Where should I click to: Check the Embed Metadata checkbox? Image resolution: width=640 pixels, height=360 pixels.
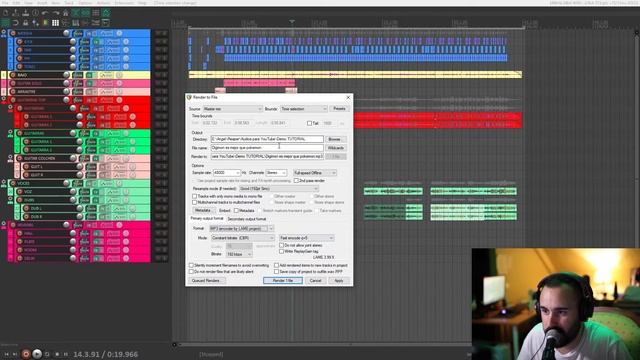[236, 211]
